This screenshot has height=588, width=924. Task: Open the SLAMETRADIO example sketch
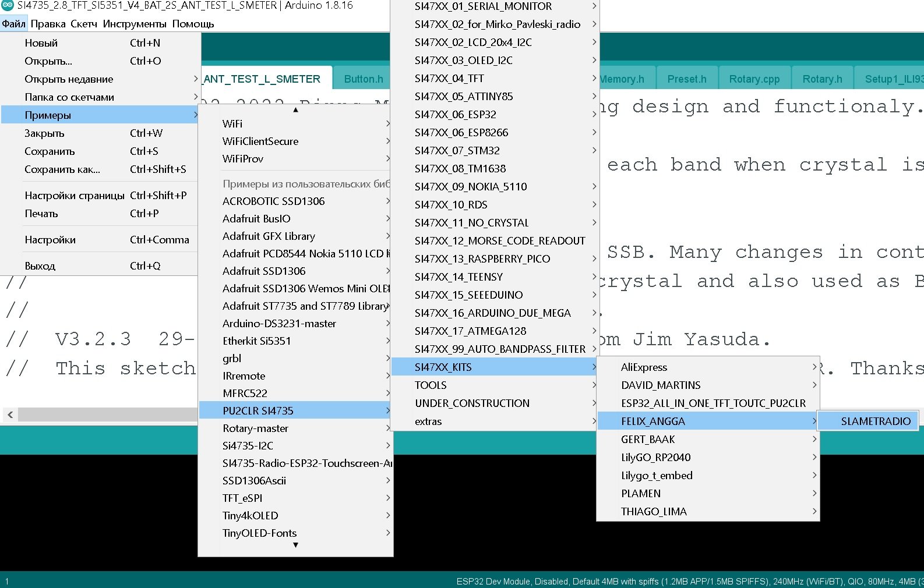pyautogui.click(x=868, y=421)
